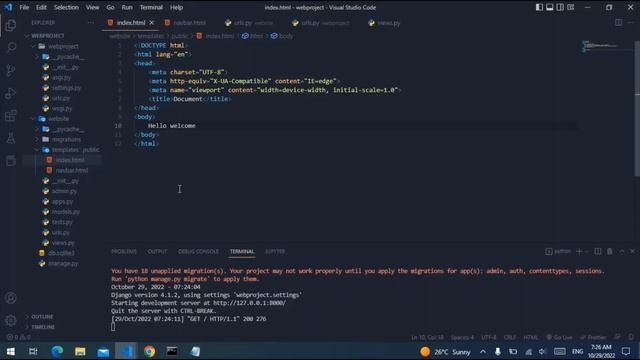Open the Search view in activity bar
The height and width of the screenshot is (360, 640).
coord(11,47)
